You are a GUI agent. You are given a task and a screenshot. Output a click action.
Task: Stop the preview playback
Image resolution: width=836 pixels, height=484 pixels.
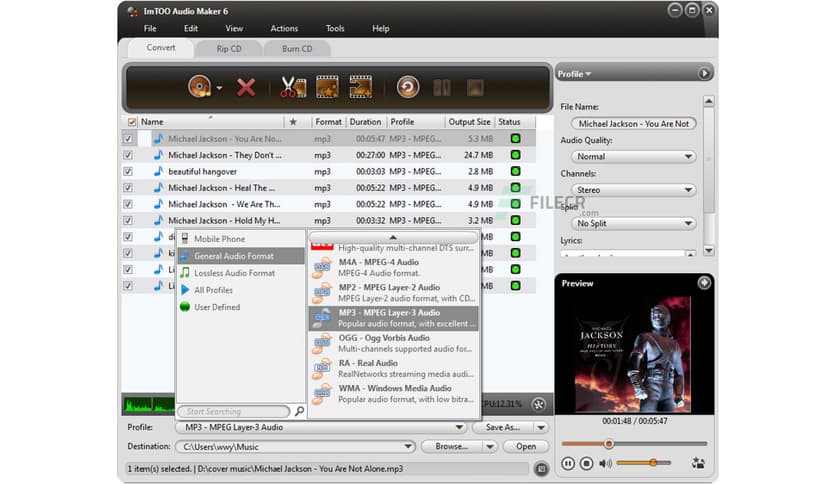(586, 464)
